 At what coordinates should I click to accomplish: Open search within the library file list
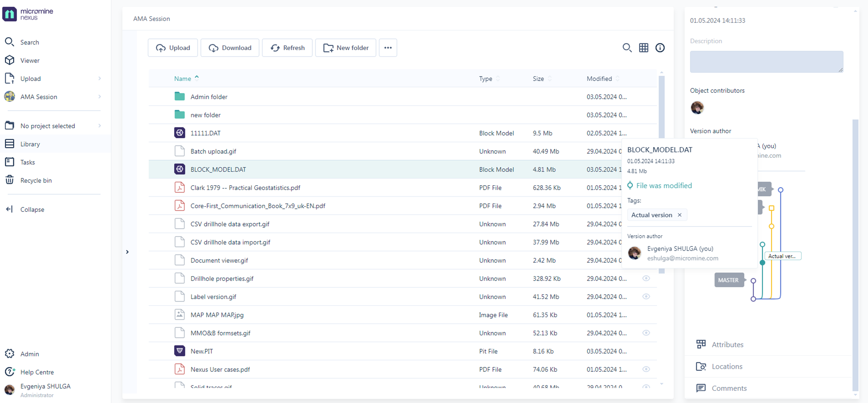[x=627, y=48]
